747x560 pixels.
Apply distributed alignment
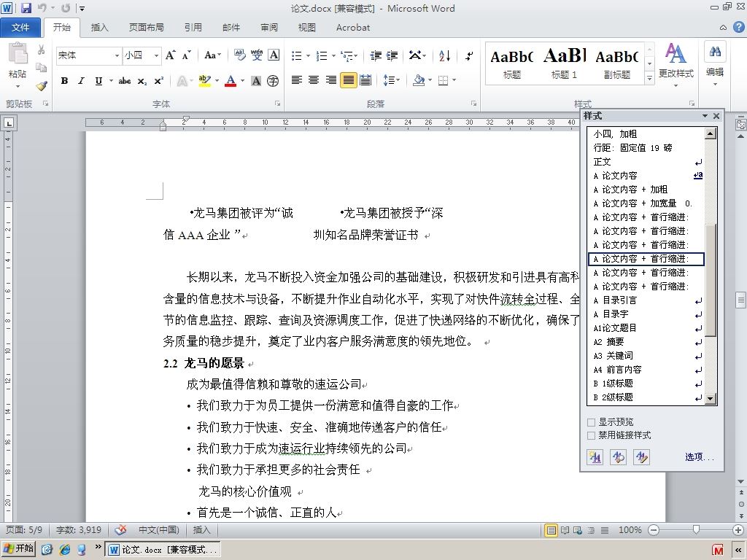point(365,80)
